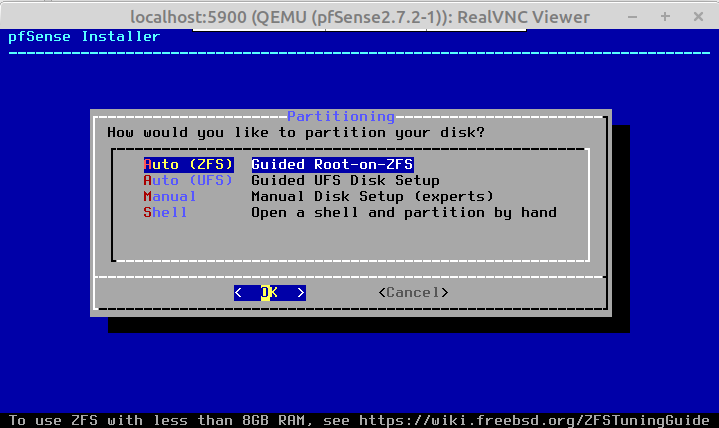
Task: Click 'Open a shell and partition by hand'
Action: click(404, 212)
